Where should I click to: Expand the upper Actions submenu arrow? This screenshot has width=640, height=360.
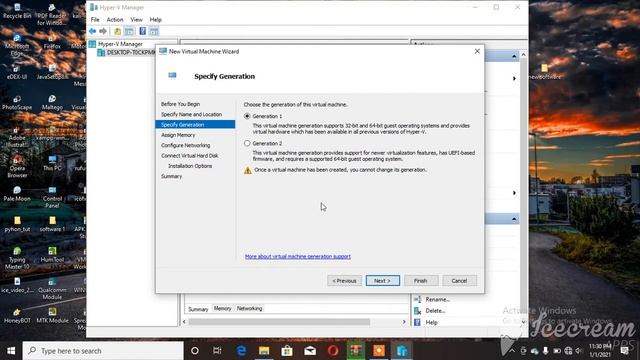(x=514, y=78)
